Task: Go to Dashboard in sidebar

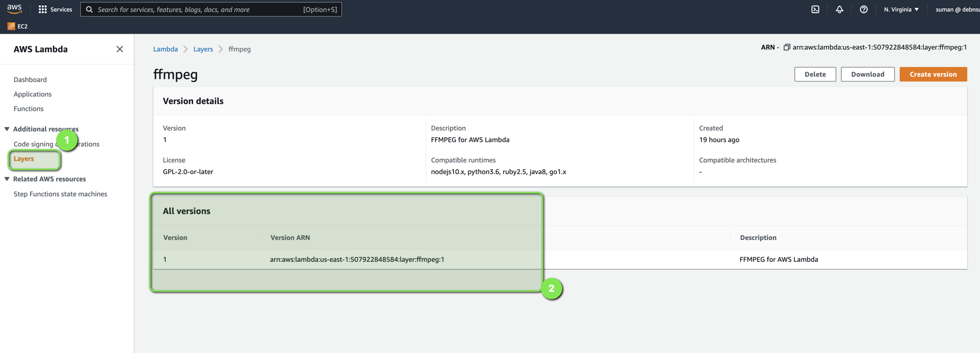Action: (x=30, y=80)
